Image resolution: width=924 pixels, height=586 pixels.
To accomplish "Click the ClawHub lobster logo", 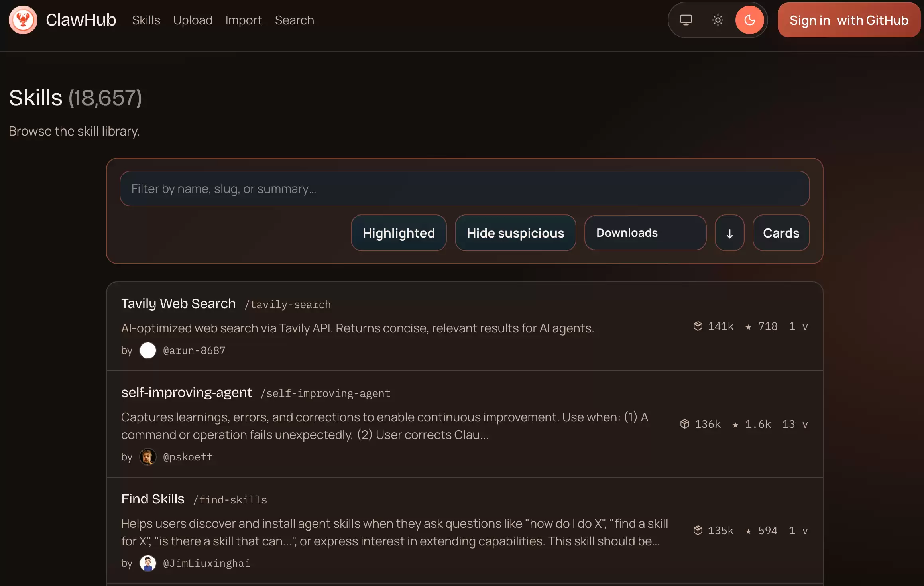I will [x=23, y=20].
